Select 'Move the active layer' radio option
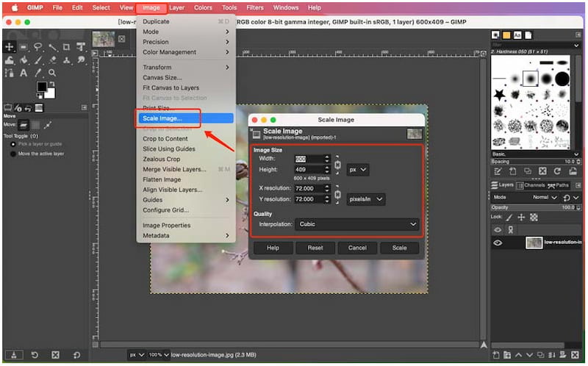Viewport: 588px width, 366px height. (x=13, y=154)
